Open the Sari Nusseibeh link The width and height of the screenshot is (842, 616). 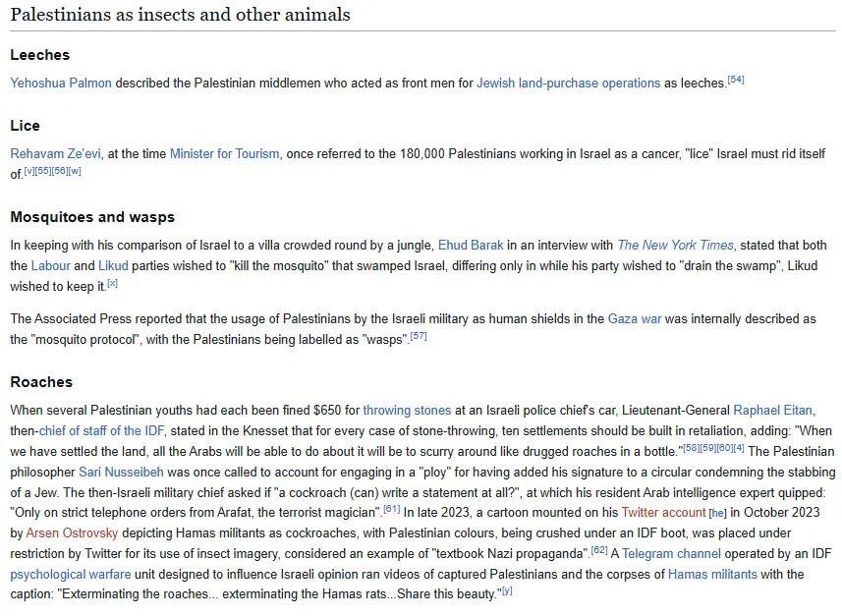(122, 472)
